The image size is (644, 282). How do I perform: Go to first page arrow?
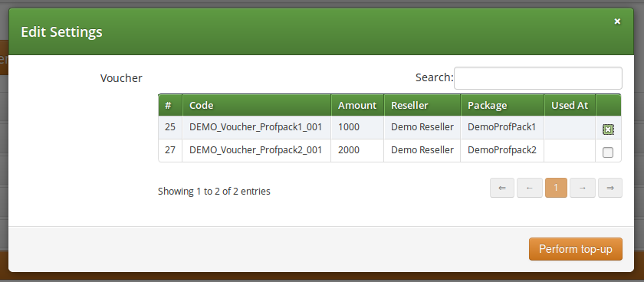pos(502,188)
